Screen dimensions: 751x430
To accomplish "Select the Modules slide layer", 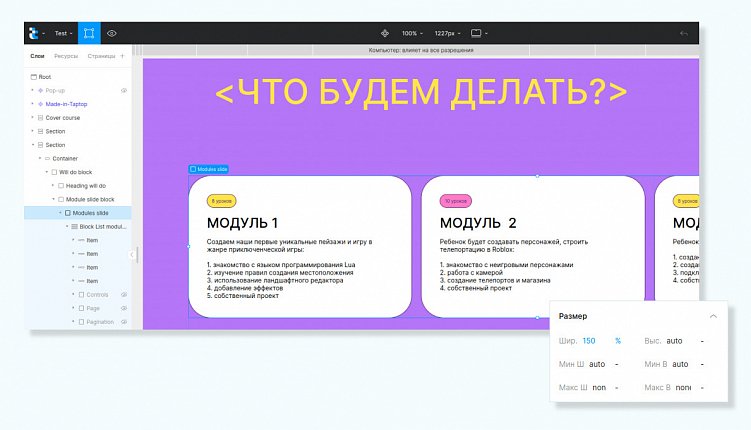I will (90, 213).
